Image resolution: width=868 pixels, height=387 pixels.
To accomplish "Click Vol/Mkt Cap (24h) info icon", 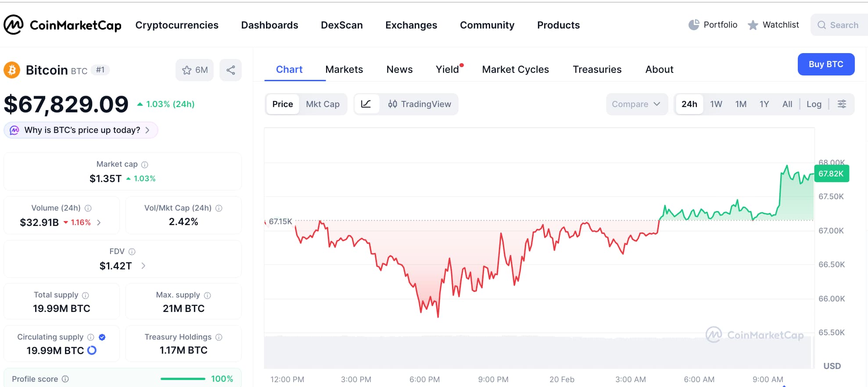I will pos(219,208).
